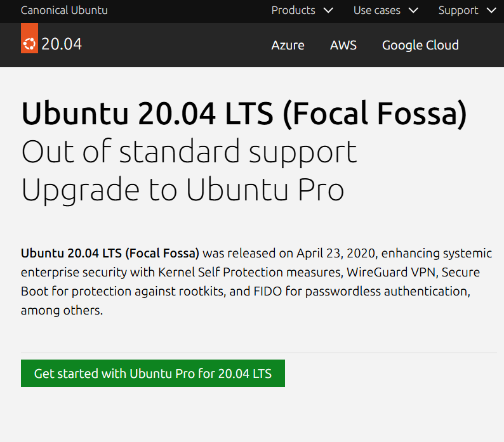Click the large bold Focal Fossa heading
This screenshot has height=442, width=504.
click(x=244, y=114)
